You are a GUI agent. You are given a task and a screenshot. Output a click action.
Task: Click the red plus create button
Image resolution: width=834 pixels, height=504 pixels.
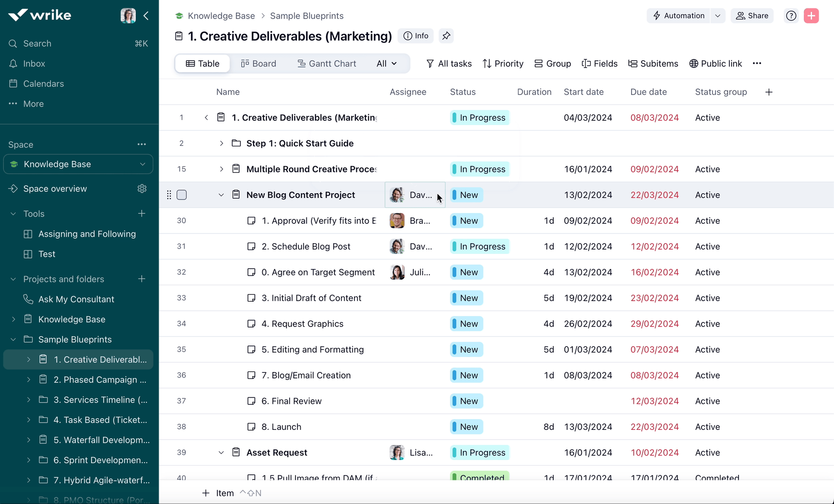tap(811, 16)
